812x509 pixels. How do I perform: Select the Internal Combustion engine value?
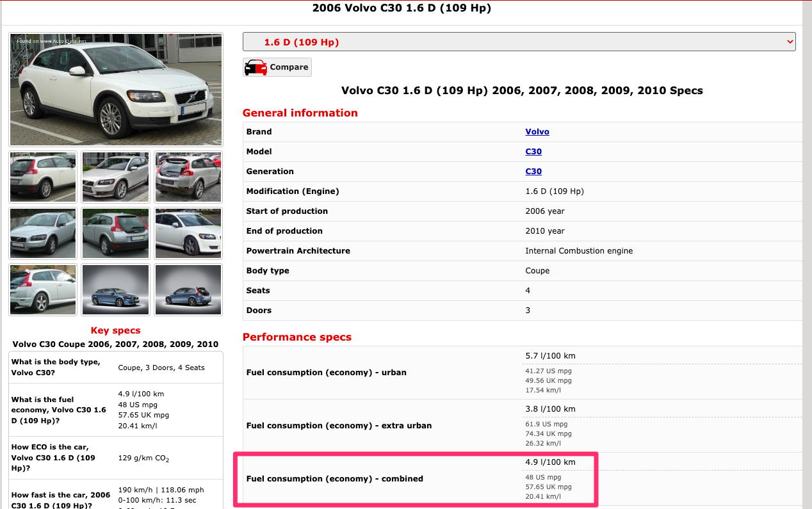[579, 251]
